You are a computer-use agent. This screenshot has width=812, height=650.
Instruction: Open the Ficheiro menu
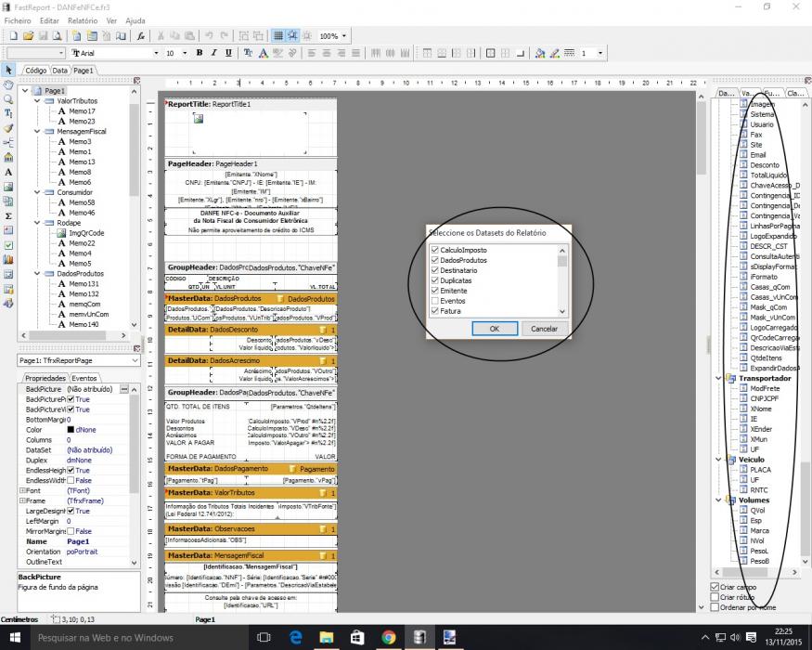(18, 20)
